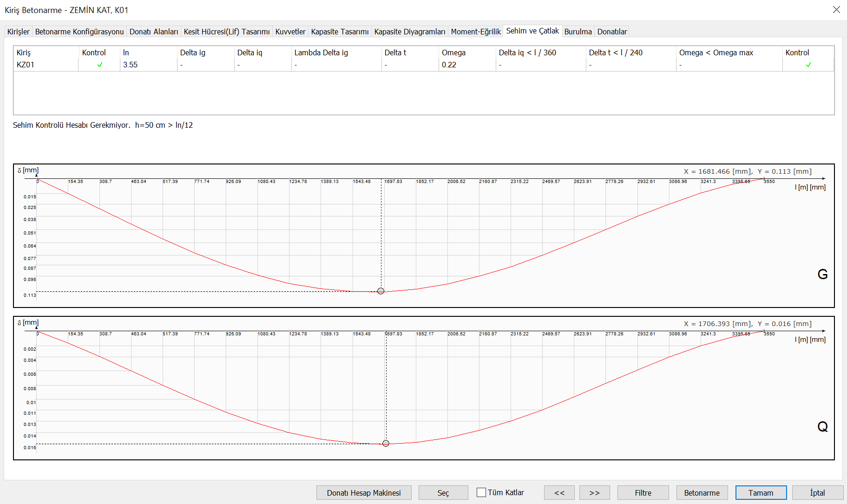This screenshot has width=847, height=504.
Task: Open the Kirişler tab
Action: point(19,32)
